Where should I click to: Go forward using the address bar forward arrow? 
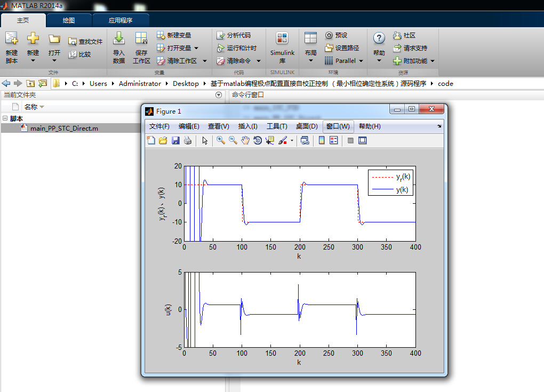click(x=18, y=84)
